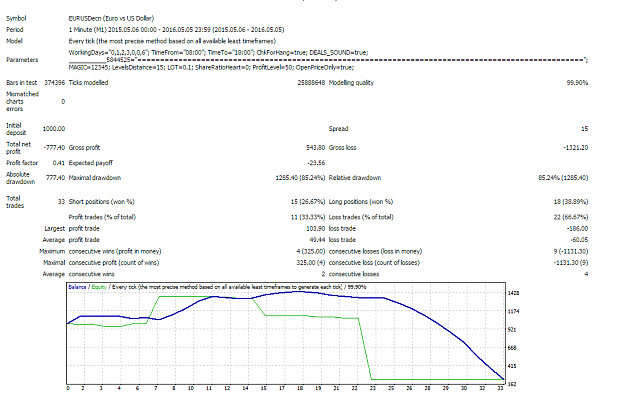Select the long positions value '18 (38.89%)'
This screenshot has height=393, width=625.
pos(571,202)
